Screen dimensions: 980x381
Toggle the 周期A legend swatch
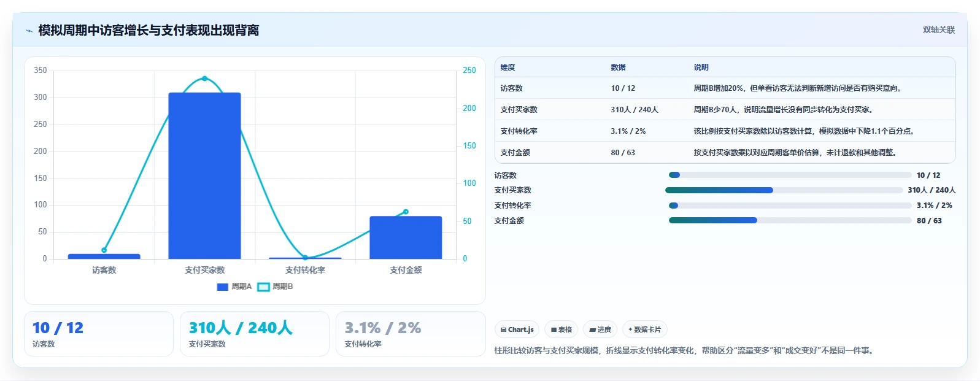tap(223, 287)
